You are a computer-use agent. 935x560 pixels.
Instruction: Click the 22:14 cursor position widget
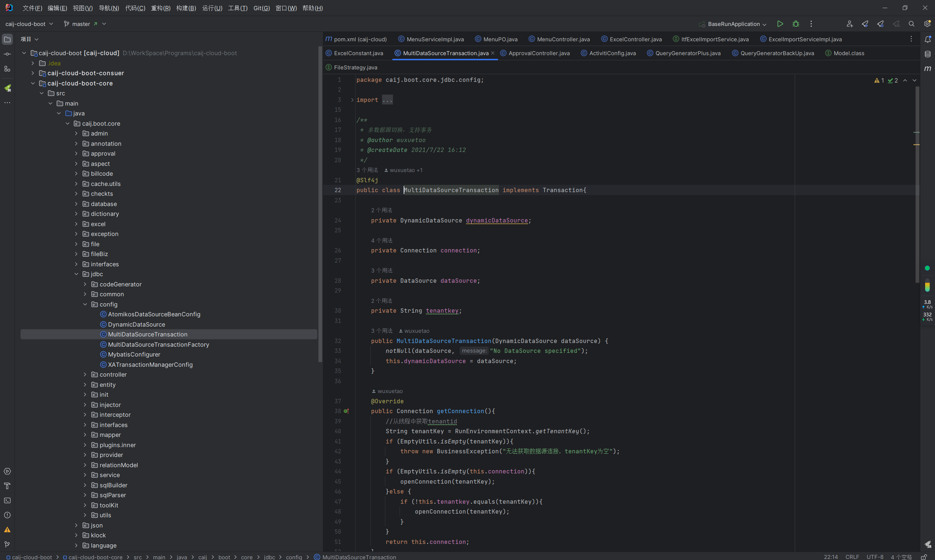831,557
